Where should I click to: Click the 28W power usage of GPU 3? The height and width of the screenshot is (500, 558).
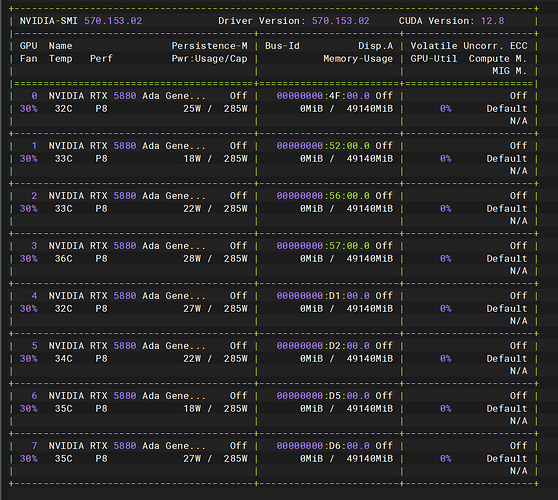pos(192,259)
